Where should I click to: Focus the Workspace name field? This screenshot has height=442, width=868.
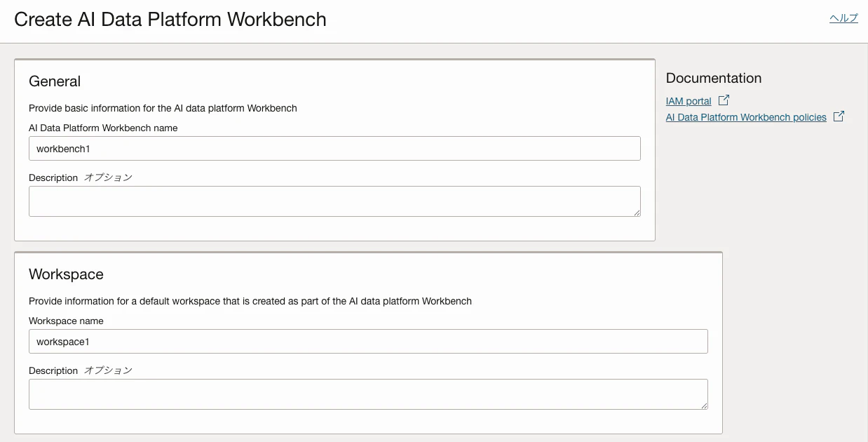(x=368, y=342)
